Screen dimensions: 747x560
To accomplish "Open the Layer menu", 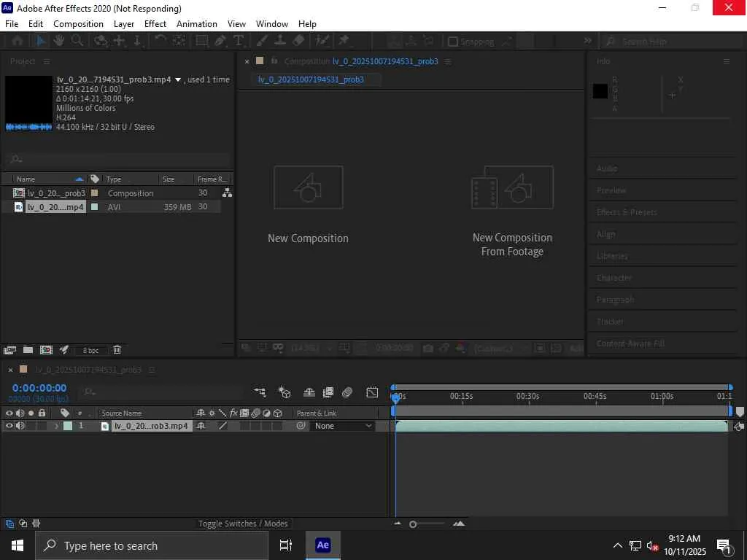I will (124, 24).
